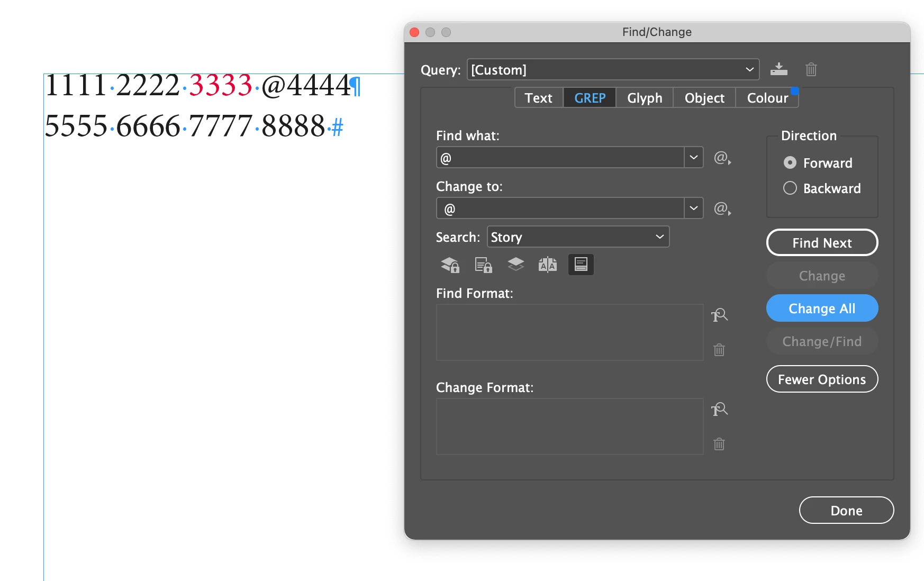The image size is (924, 581).
Task: Toggle Include Master Pages search option
Action: (x=548, y=265)
